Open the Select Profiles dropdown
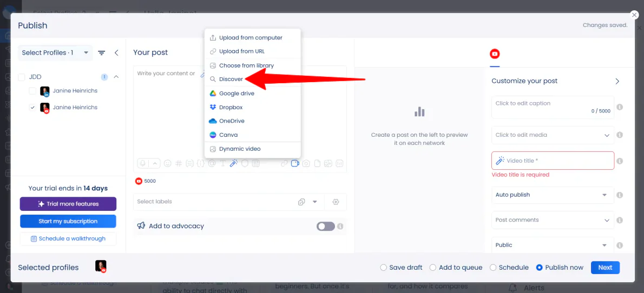The width and height of the screenshot is (644, 293). [x=55, y=52]
